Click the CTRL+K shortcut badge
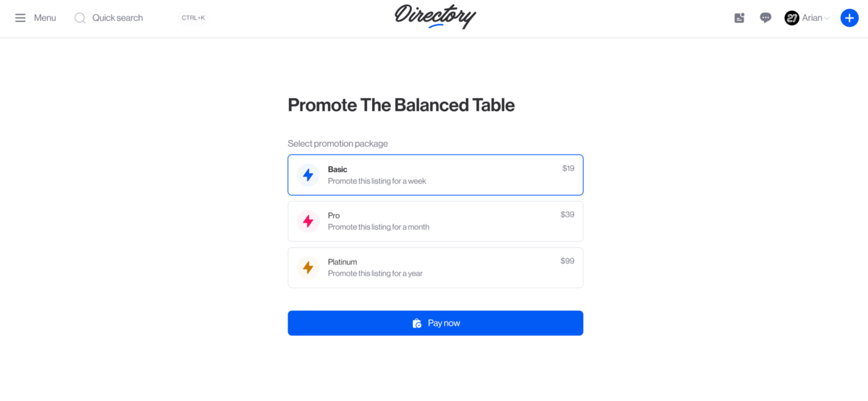Viewport: 868px width, 401px height. point(193,18)
